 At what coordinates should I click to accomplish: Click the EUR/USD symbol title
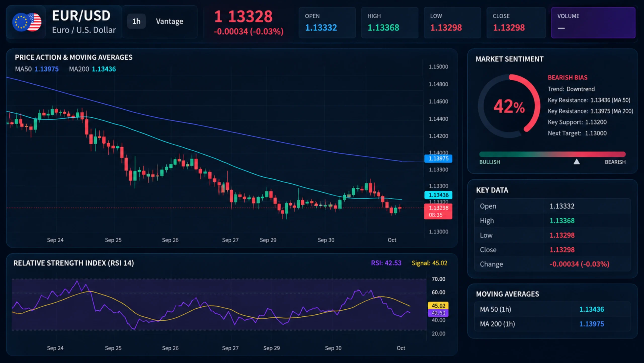point(81,16)
